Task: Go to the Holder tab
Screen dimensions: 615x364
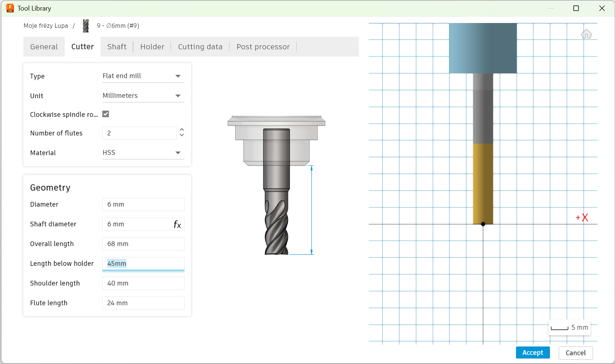Action: point(152,47)
